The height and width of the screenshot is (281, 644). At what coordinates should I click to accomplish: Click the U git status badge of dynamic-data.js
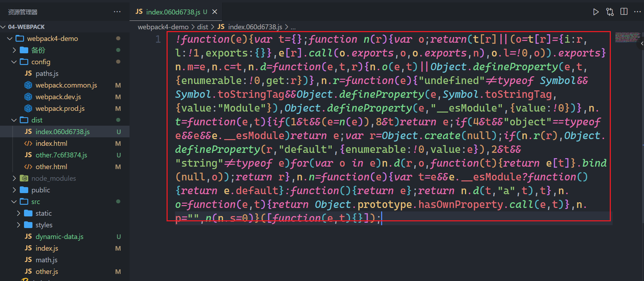(x=119, y=237)
